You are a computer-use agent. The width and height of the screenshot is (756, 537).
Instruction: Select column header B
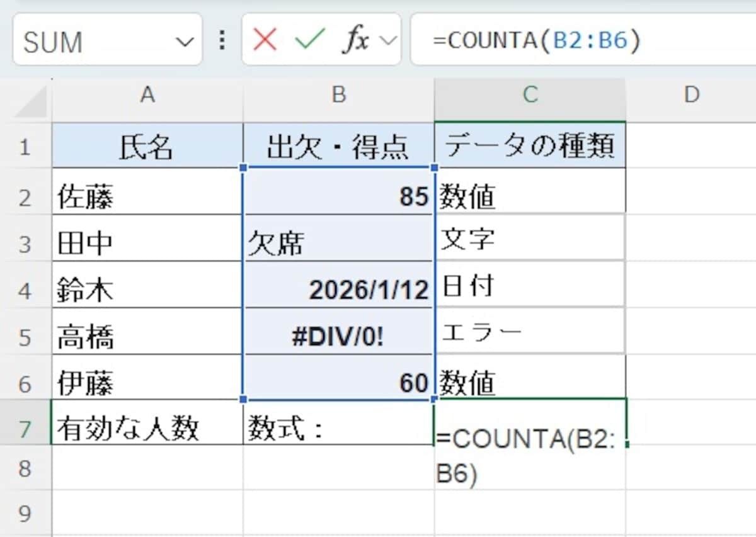click(338, 96)
